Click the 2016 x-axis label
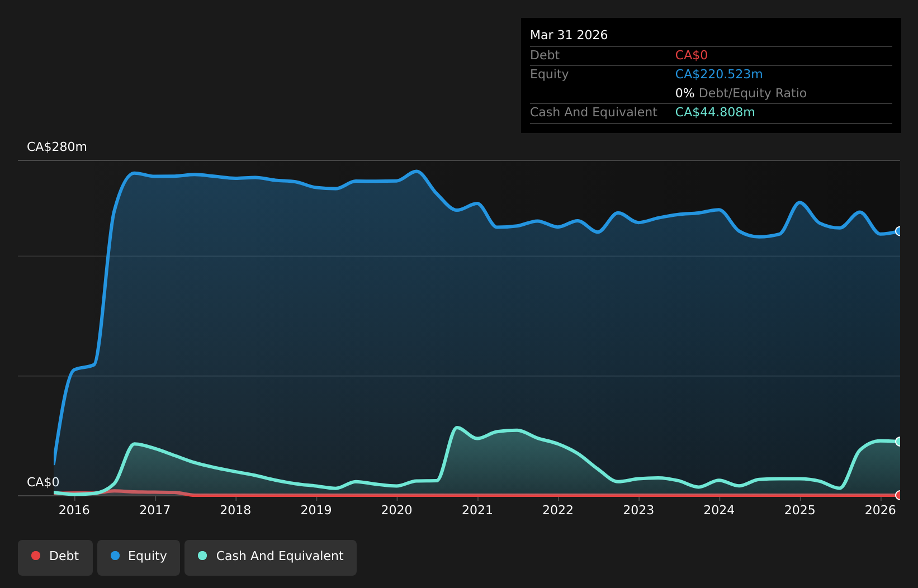Image resolution: width=918 pixels, height=588 pixels. (x=74, y=510)
